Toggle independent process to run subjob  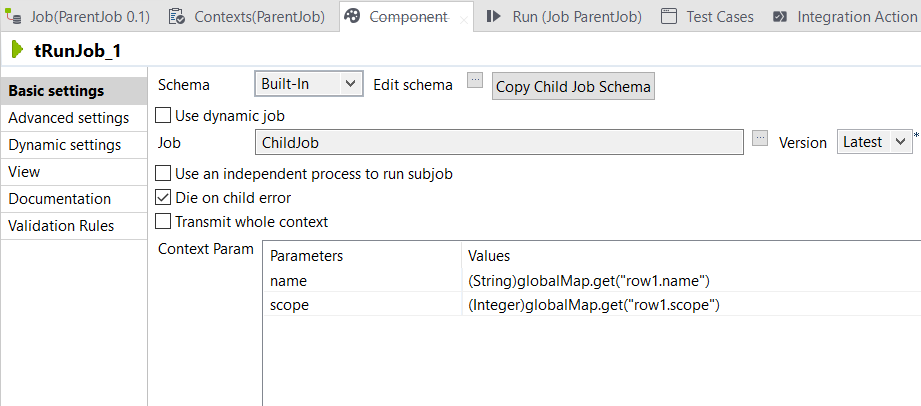[x=164, y=174]
